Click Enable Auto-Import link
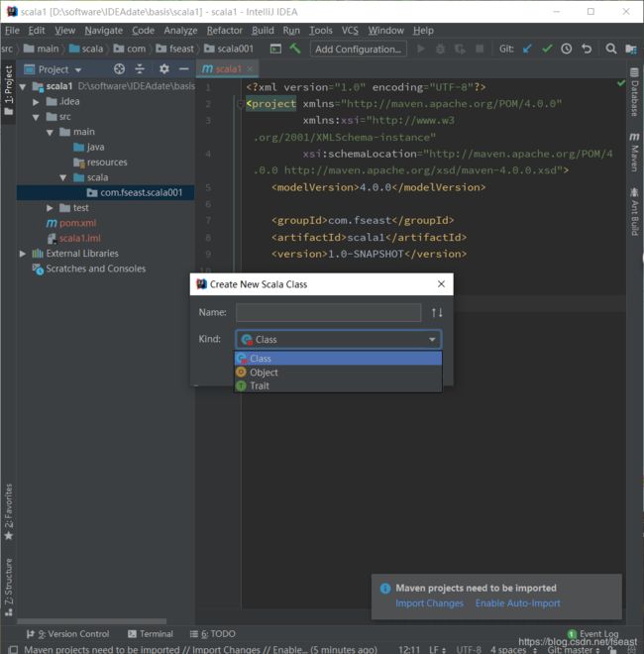 coord(517,603)
